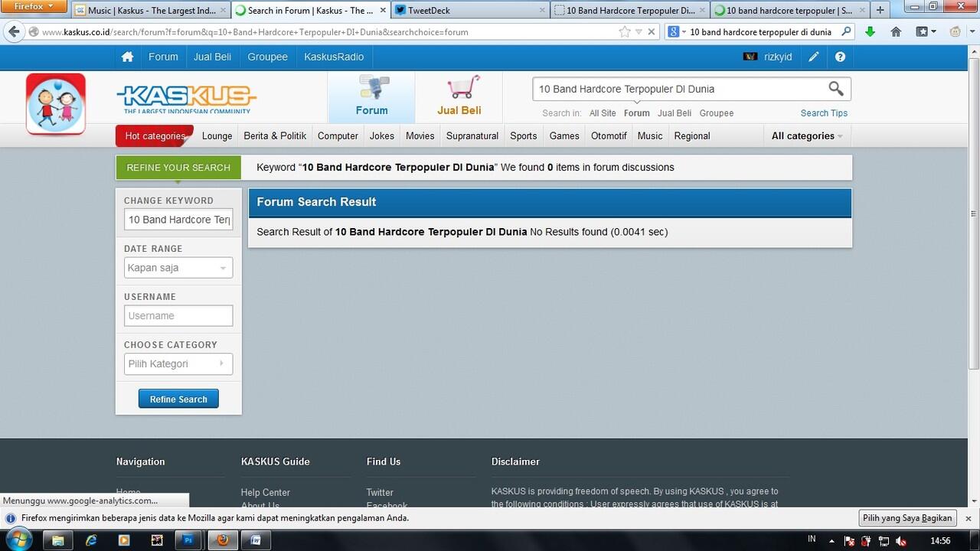Focus the Username filter field
980x551 pixels.
[x=178, y=315]
